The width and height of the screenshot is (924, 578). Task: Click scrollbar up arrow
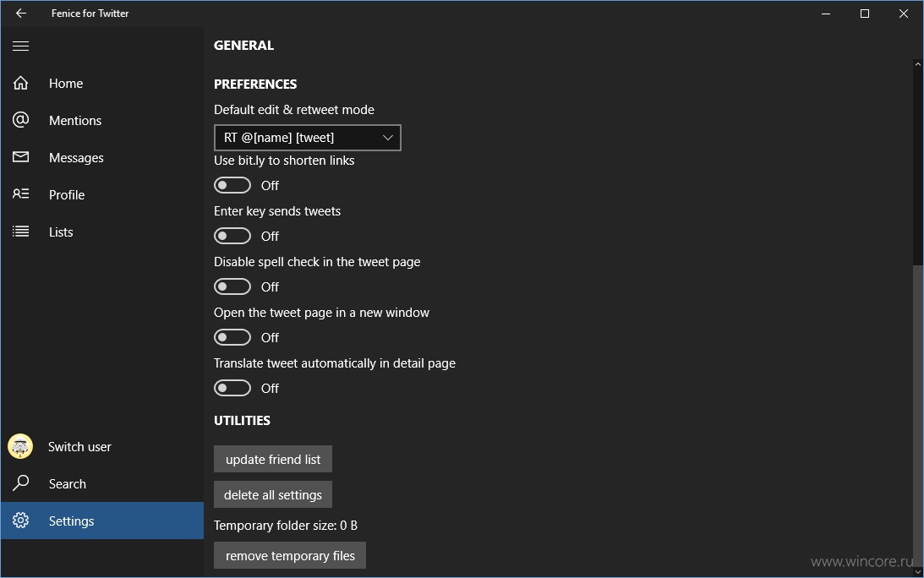coord(918,63)
